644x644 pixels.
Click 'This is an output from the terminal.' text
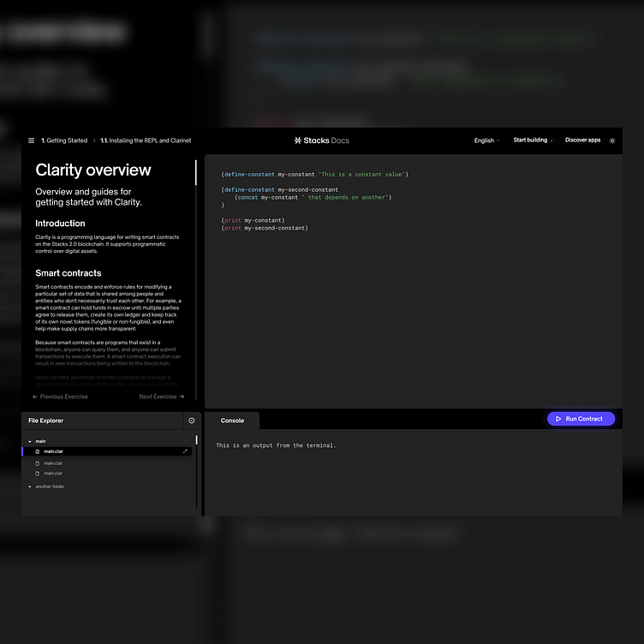coord(276,445)
